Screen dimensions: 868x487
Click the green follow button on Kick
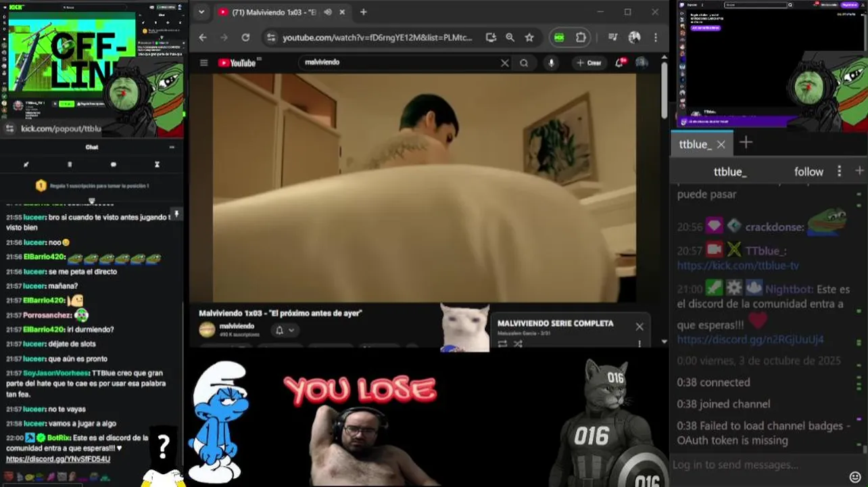66,103
